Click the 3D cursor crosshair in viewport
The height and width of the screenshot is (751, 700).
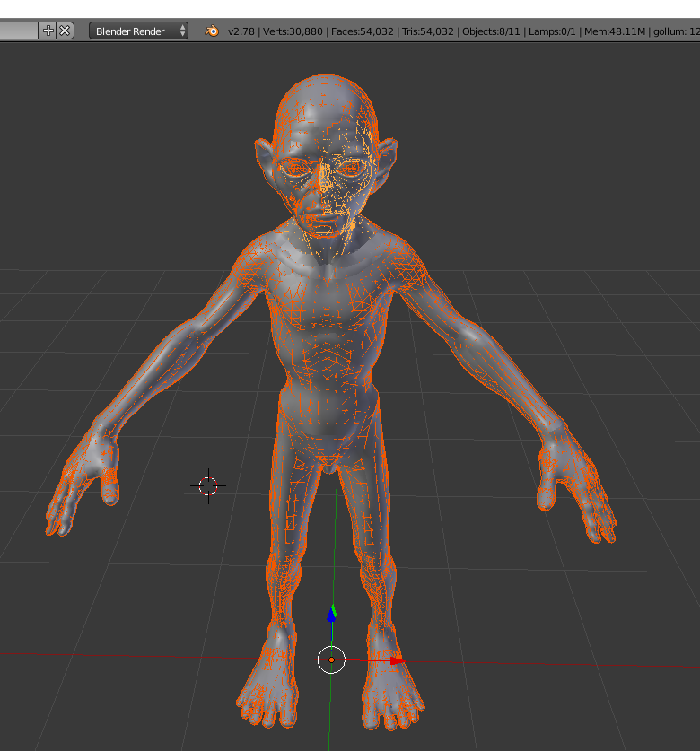(x=208, y=486)
